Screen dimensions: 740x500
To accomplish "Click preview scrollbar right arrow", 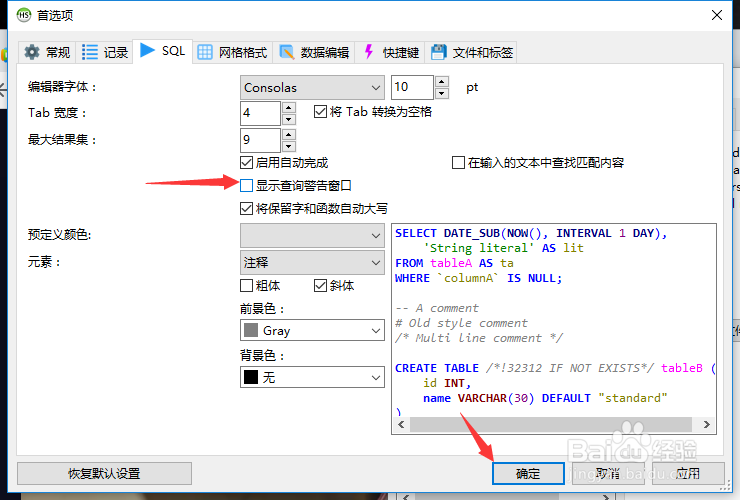I will pyautogui.click(x=706, y=424).
